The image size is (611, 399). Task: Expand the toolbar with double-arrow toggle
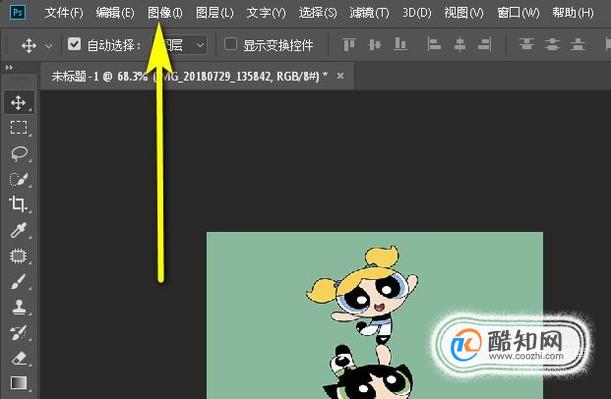(9, 68)
